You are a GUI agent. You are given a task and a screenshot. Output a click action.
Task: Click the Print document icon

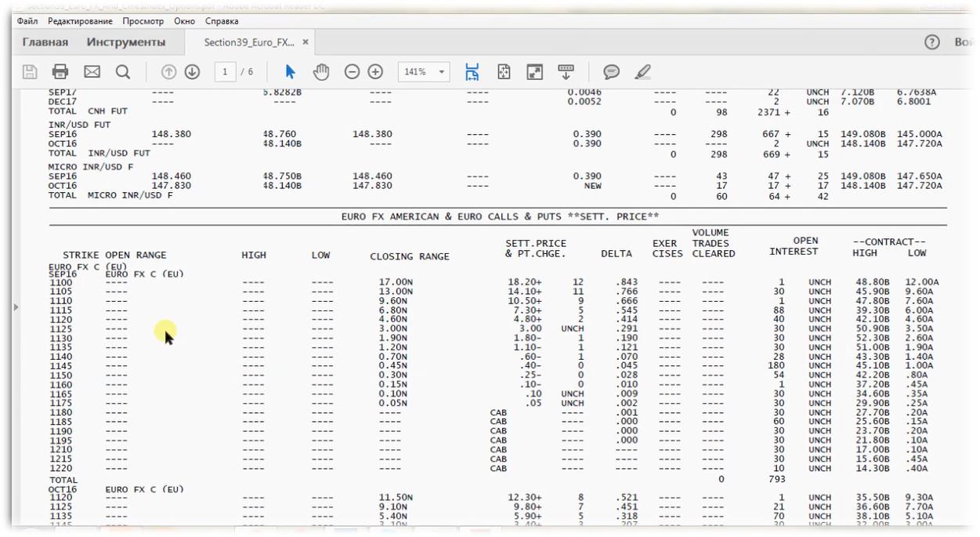[x=60, y=72]
